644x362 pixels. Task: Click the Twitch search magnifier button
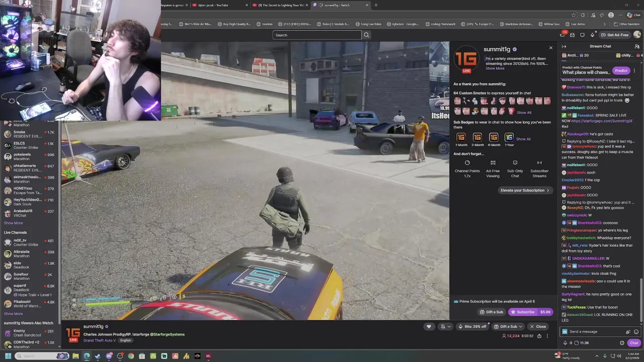366,35
